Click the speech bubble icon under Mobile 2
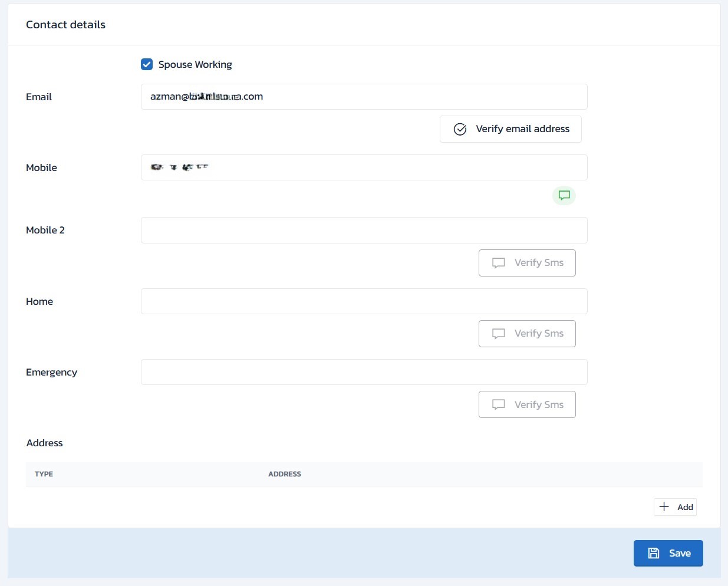Image resolution: width=728 pixels, height=586 pixels. pyautogui.click(x=499, y=263)
